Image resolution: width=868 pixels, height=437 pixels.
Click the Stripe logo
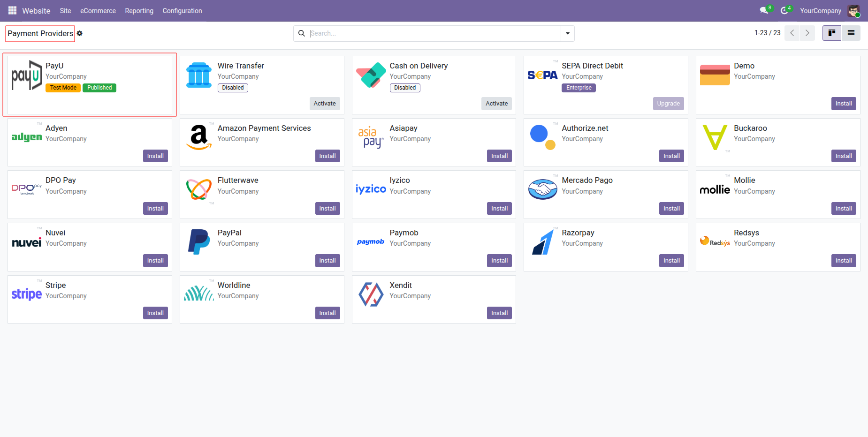click(x=27, y=294)
